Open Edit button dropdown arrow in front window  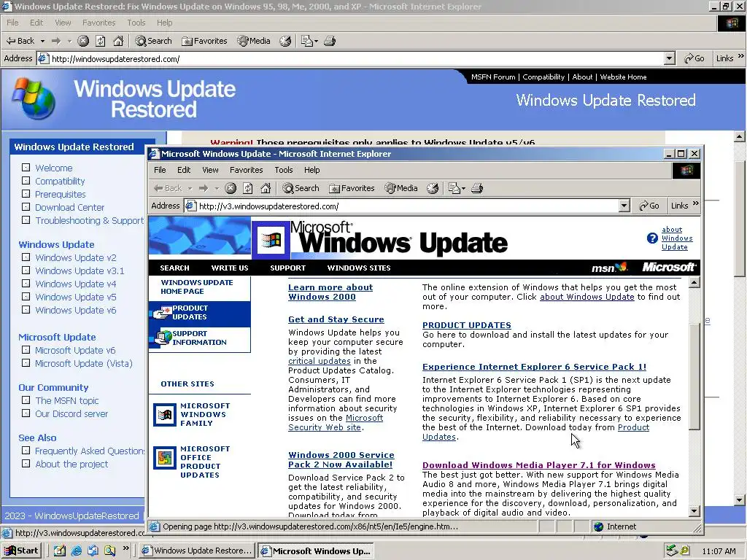pyautogui.click(x=463, y=188)
